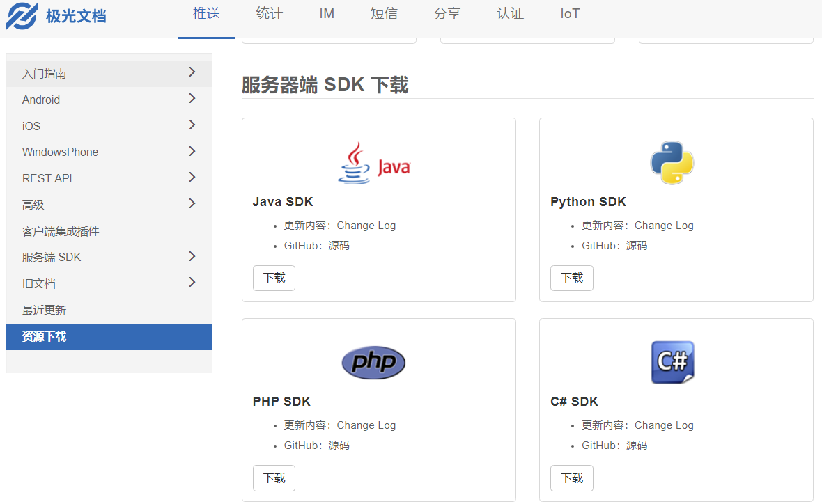Download the Python SDK

point(572,278)
